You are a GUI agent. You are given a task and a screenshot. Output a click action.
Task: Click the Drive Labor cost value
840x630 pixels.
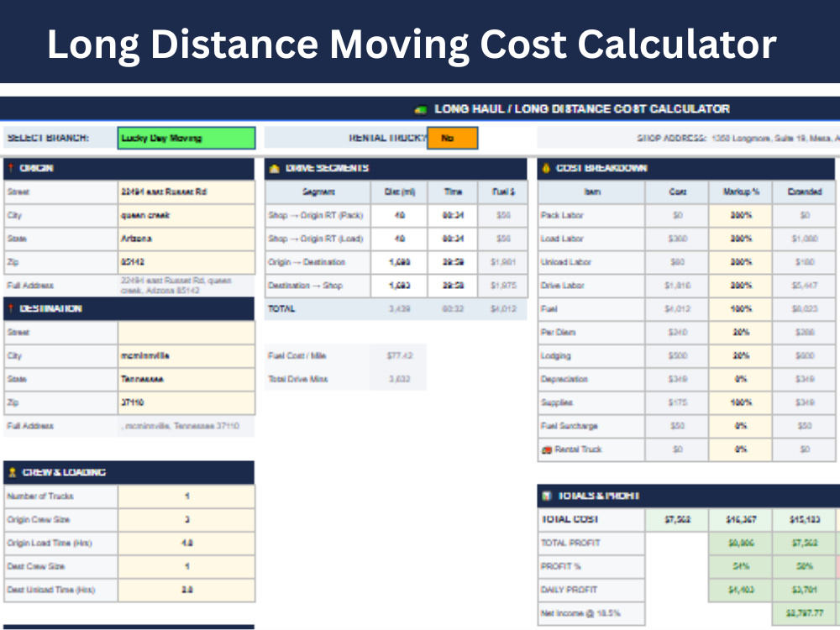[x=677, y=286]
